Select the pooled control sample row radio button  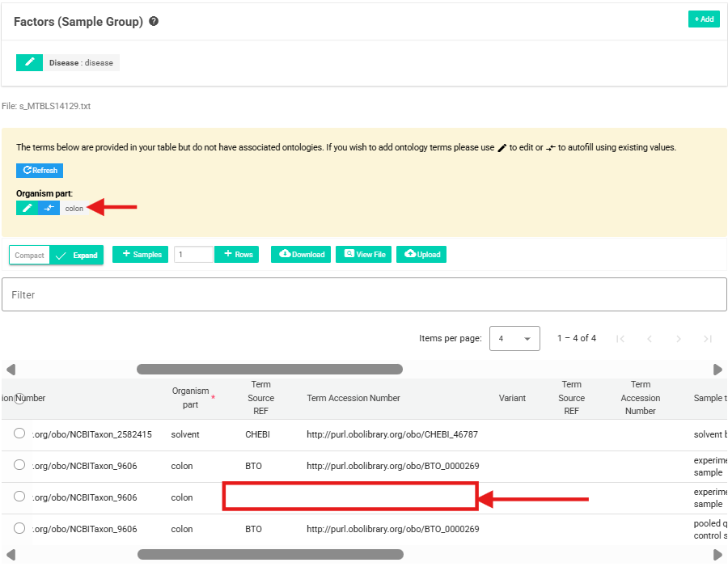pyautogui.click(x=19, y=528)
